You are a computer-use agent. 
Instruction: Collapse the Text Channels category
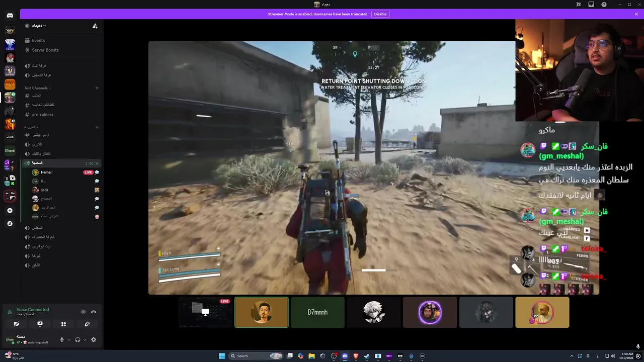tap(38, 88)
